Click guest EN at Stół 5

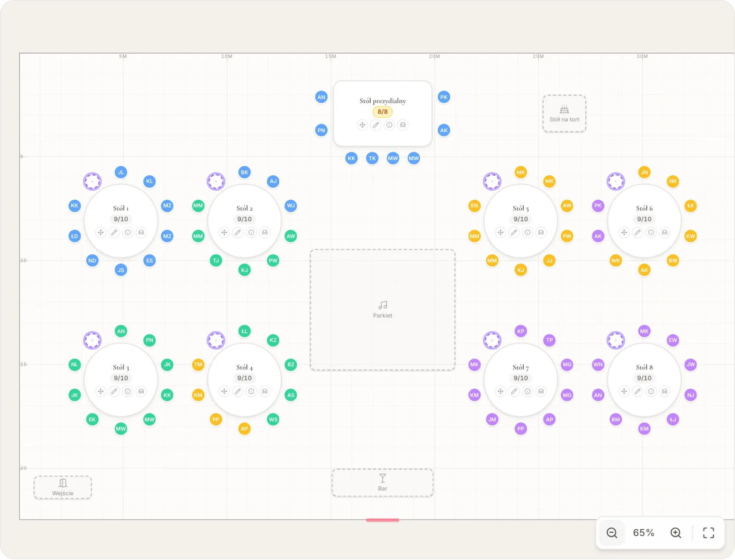click(474, 206)
